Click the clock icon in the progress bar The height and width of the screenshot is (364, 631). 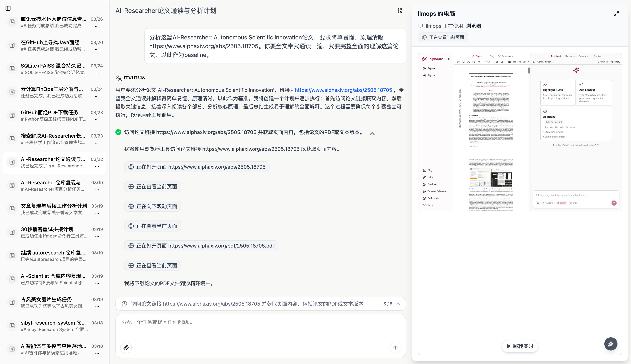point(124,304)
